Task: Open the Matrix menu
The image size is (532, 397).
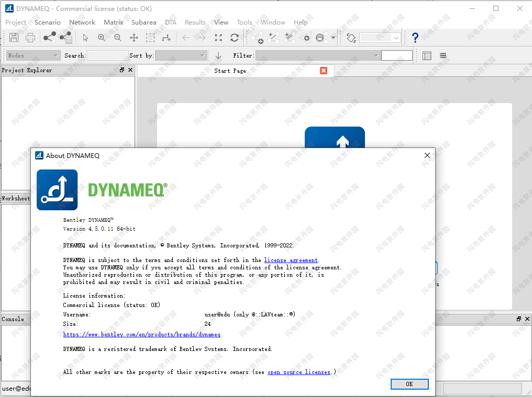Action: tap(113, 22)
